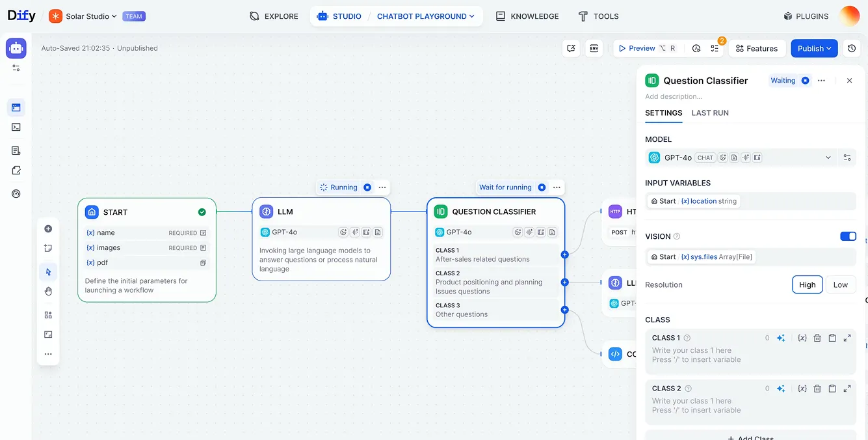
Task: Click the Features button
Action: [x=756, y=48]
